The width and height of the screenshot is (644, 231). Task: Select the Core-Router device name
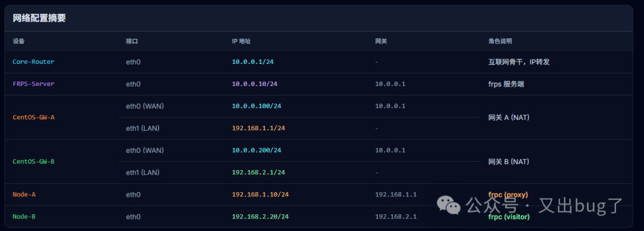click(x=33, y=61)
